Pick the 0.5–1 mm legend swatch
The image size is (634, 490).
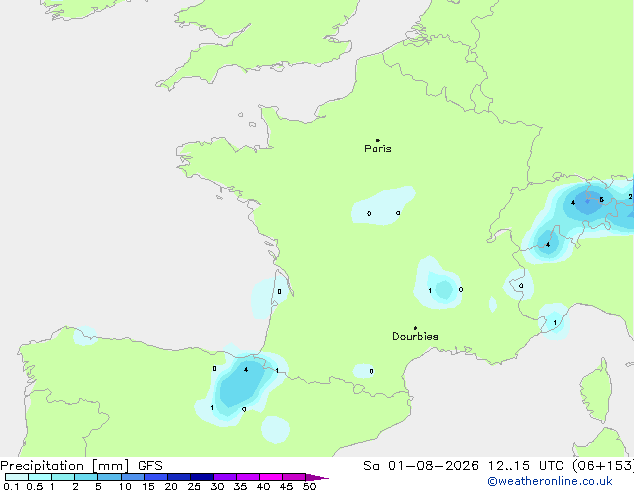point(40,477)
